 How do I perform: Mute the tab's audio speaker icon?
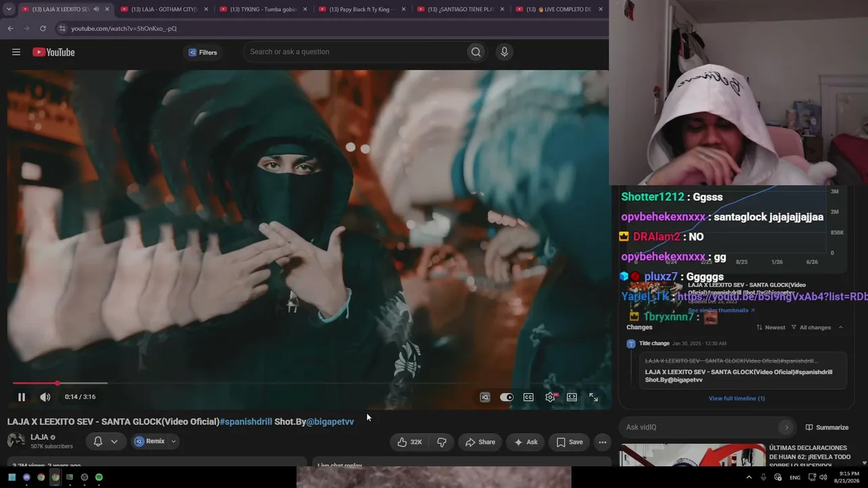click(96, 9)
